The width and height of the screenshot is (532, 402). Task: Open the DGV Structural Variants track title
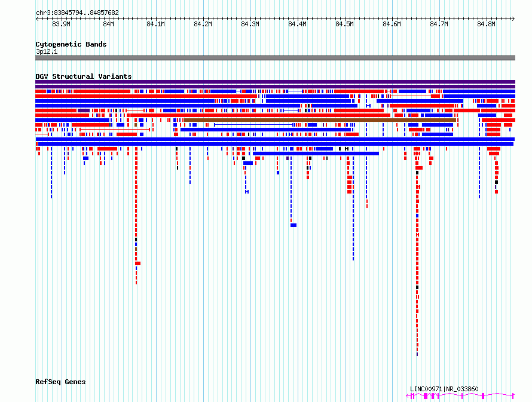tap(84, 76)
